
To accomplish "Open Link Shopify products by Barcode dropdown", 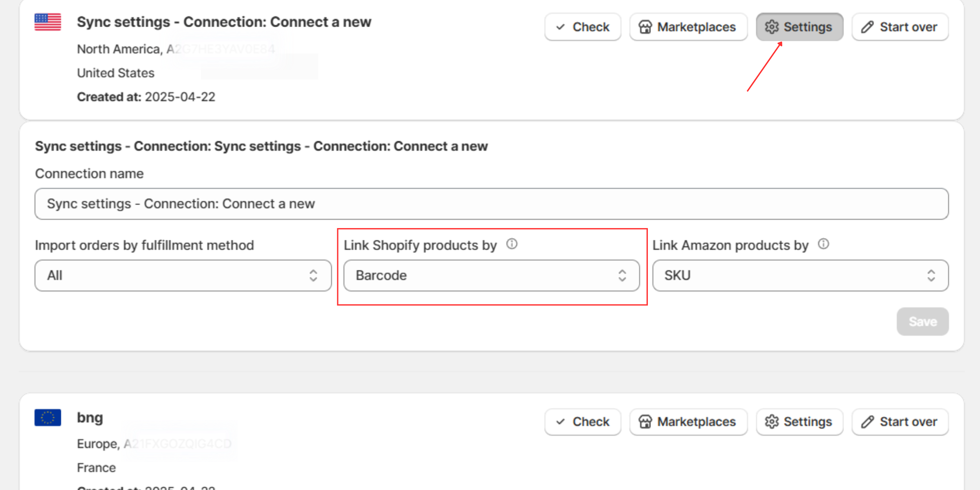I will click(492, 275).
